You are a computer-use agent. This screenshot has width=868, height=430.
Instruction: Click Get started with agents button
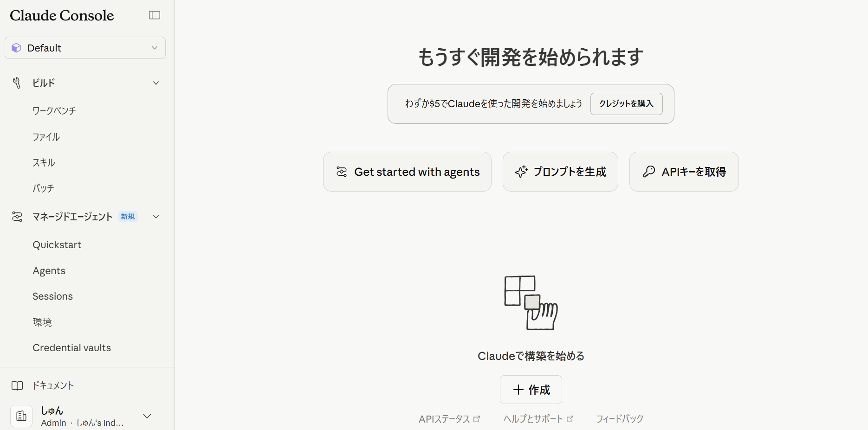[x=407, y=172]
